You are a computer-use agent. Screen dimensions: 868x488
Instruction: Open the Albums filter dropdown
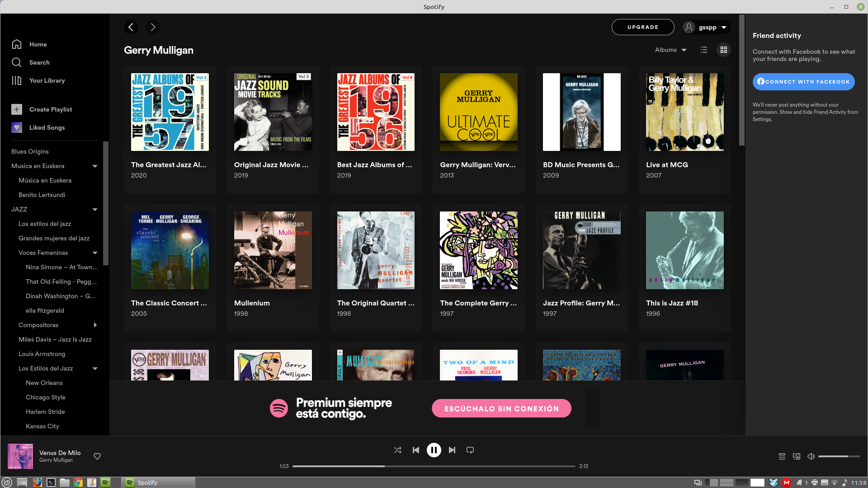[671, 50]
